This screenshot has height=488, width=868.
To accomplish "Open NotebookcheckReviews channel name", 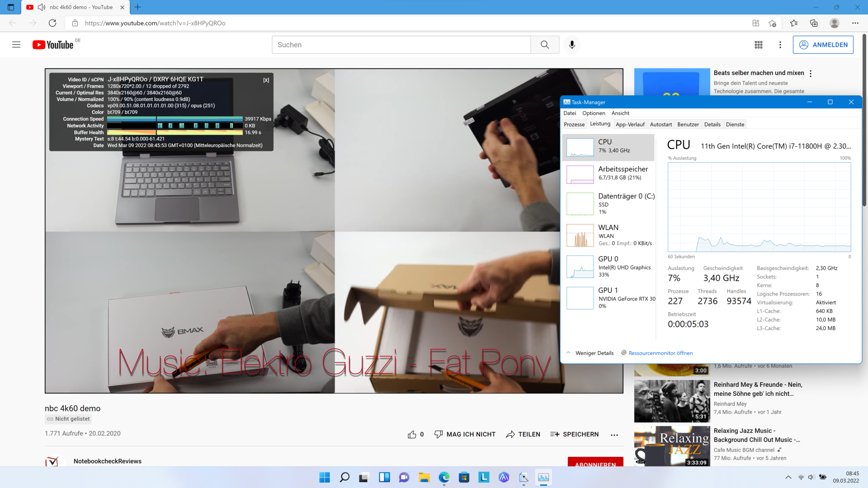I will [x=108, y=461].
